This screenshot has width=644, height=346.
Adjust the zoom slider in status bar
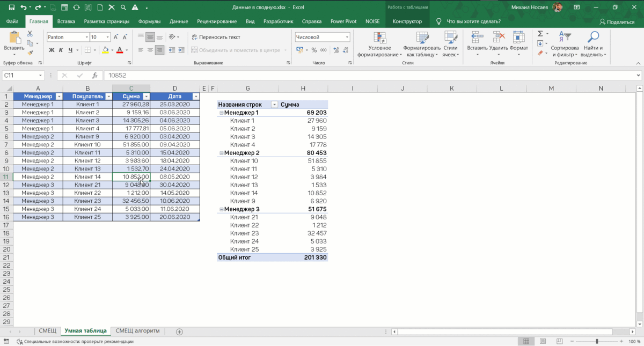597,341
